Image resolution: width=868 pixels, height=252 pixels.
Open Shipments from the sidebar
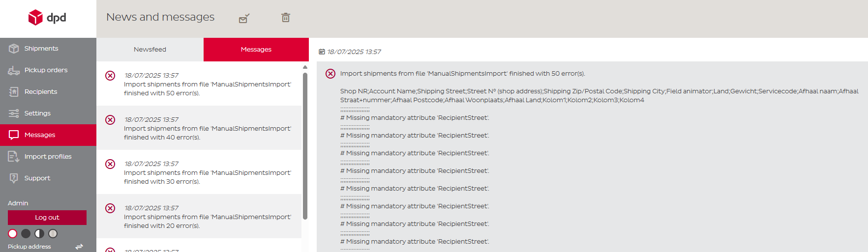(48, 49)
